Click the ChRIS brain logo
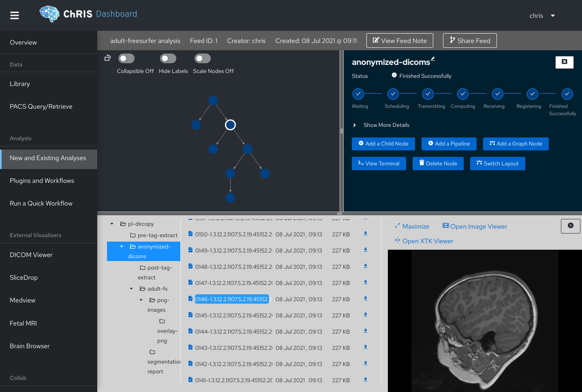The image size is (582, 392). coord(49,13)
